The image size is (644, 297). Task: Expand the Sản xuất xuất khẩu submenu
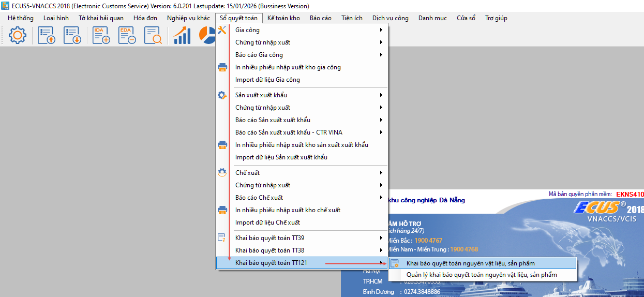pos(261,95)
